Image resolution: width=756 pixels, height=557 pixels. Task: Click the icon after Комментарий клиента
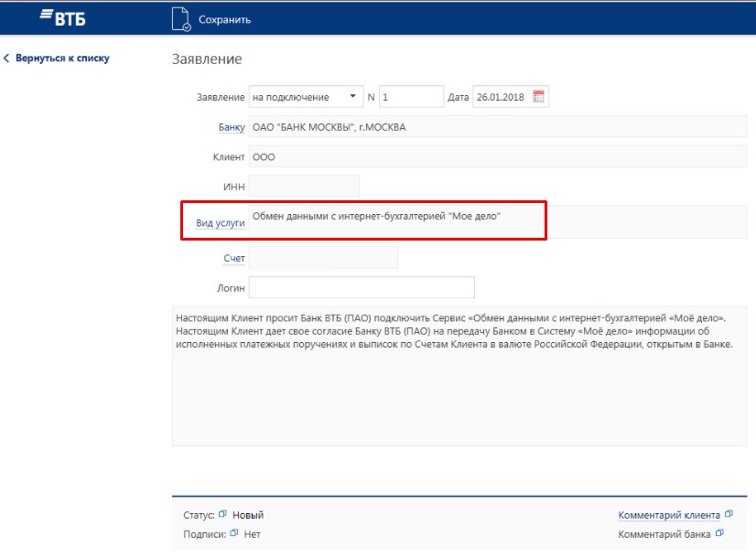pyautogui.click(x=728, y=515)
